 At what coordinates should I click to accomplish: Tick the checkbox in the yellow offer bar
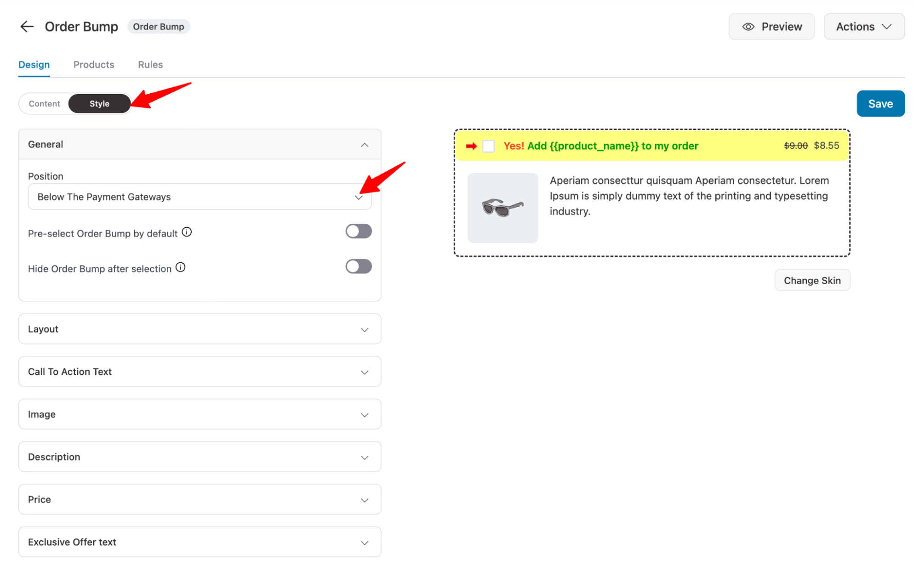tap(489, 146)
